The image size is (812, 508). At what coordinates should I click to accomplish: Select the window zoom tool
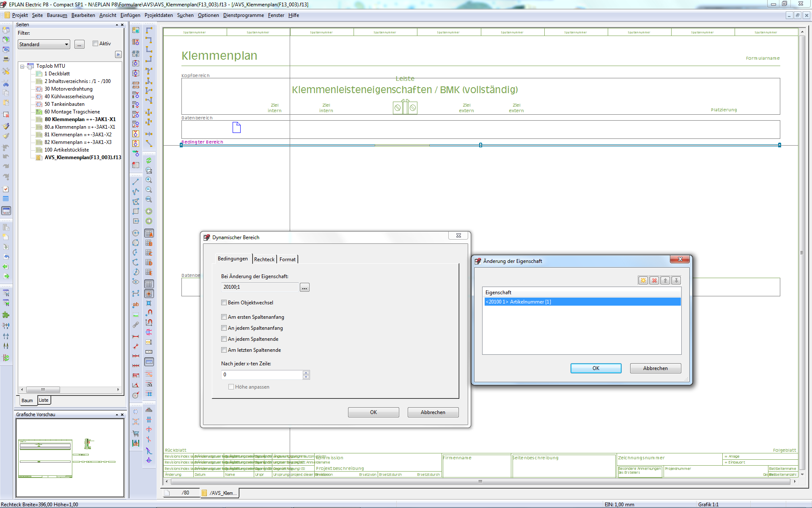[149, 170]
